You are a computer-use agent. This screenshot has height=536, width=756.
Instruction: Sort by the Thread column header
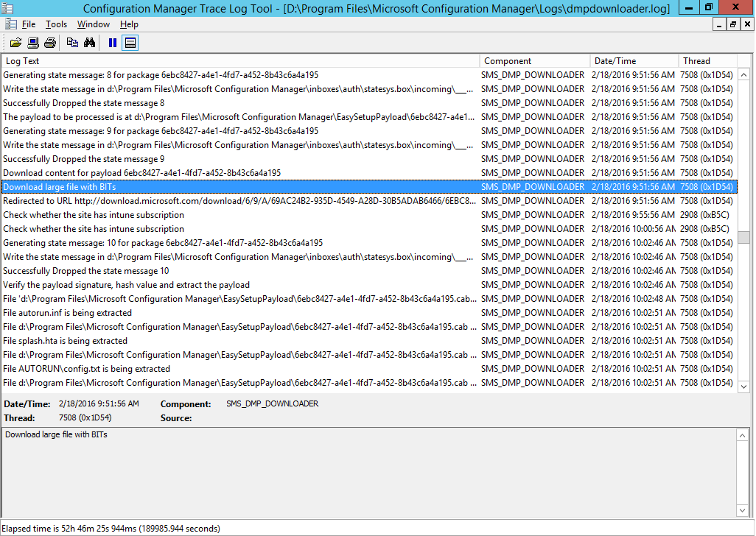click(x=708, y=61)
